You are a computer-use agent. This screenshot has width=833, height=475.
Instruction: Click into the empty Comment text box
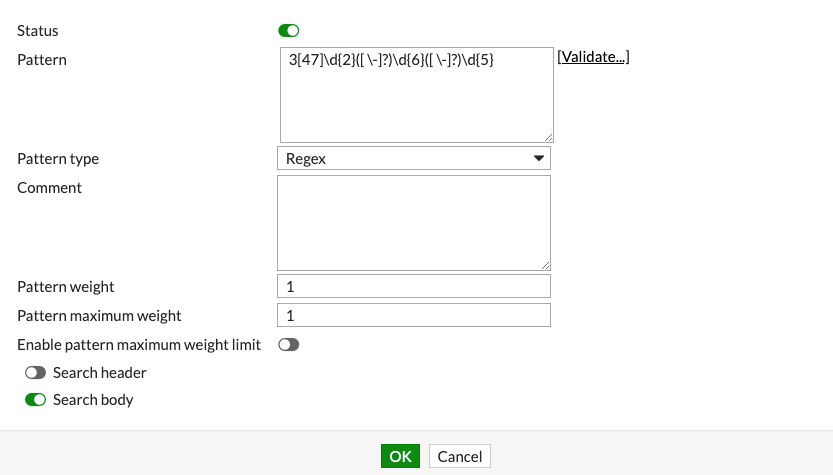coord(414,222)
